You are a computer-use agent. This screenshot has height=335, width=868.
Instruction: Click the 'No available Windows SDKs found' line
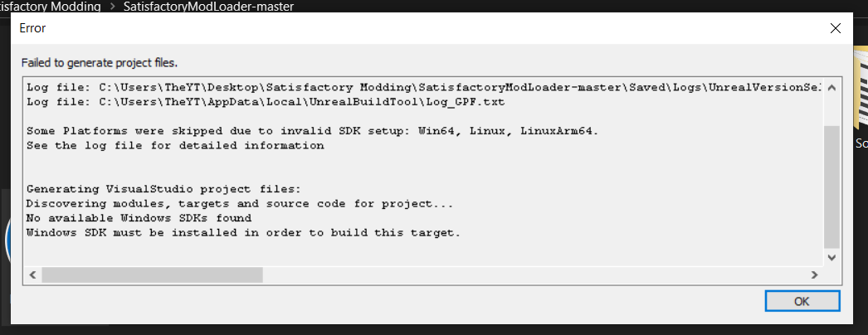(x=139, y=218)
